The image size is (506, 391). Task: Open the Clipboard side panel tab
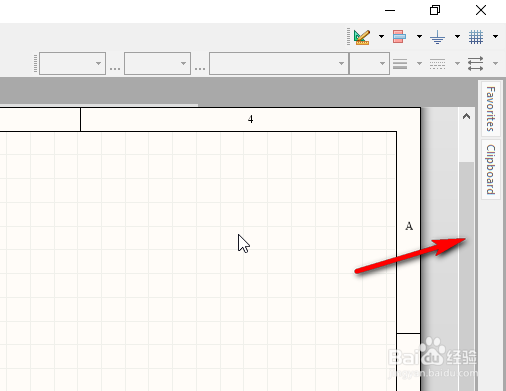[491, 170]
